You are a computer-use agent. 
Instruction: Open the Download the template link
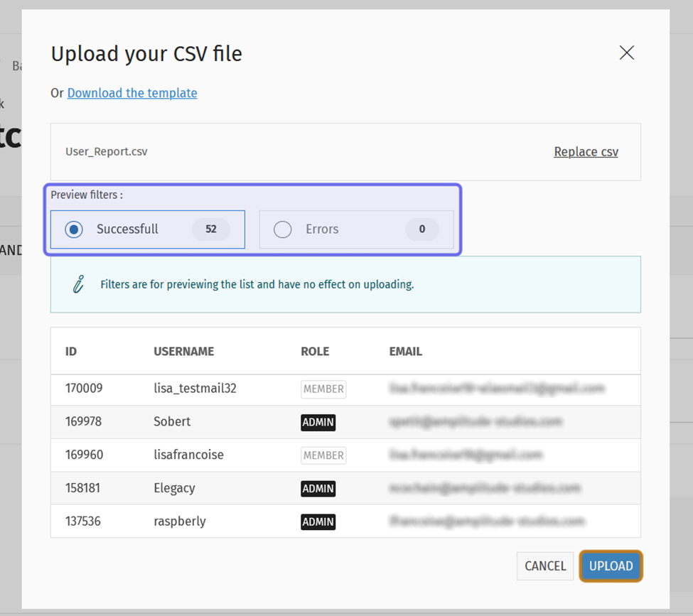132,93
